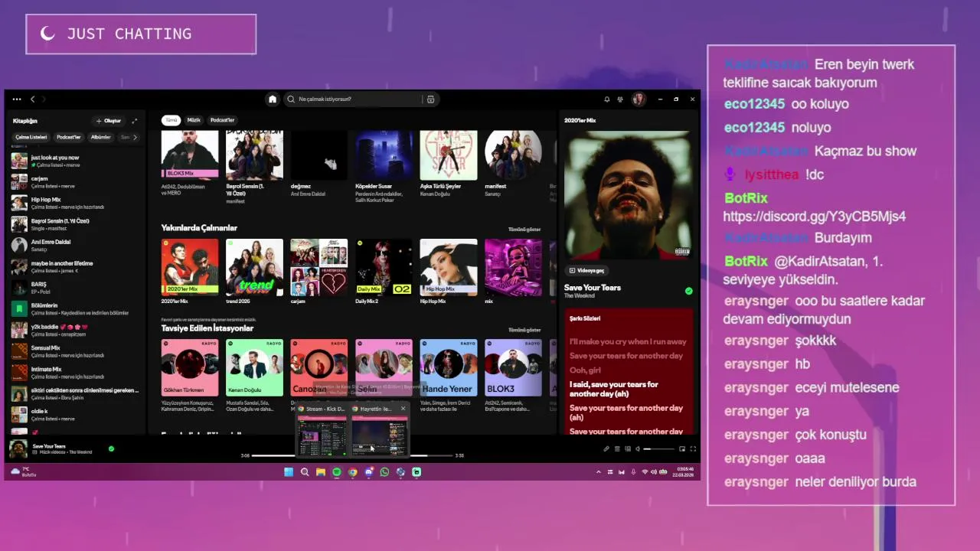Open 'oldie k' playlist

(x=75, y=415)
